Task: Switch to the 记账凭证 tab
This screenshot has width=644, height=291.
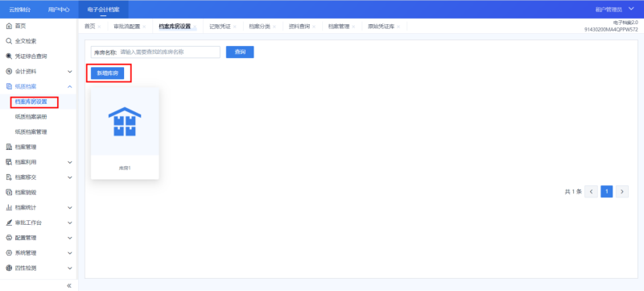Action: point(220,27)
